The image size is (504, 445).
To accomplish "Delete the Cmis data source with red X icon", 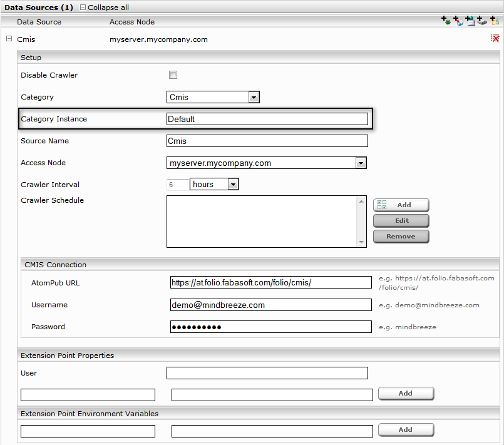I will tap(495, 39).
